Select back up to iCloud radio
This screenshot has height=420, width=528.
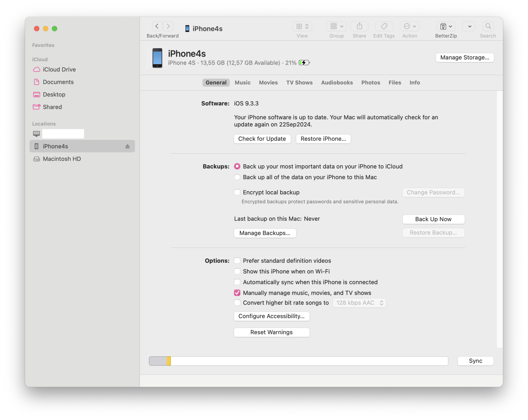(x=237, y=166)
